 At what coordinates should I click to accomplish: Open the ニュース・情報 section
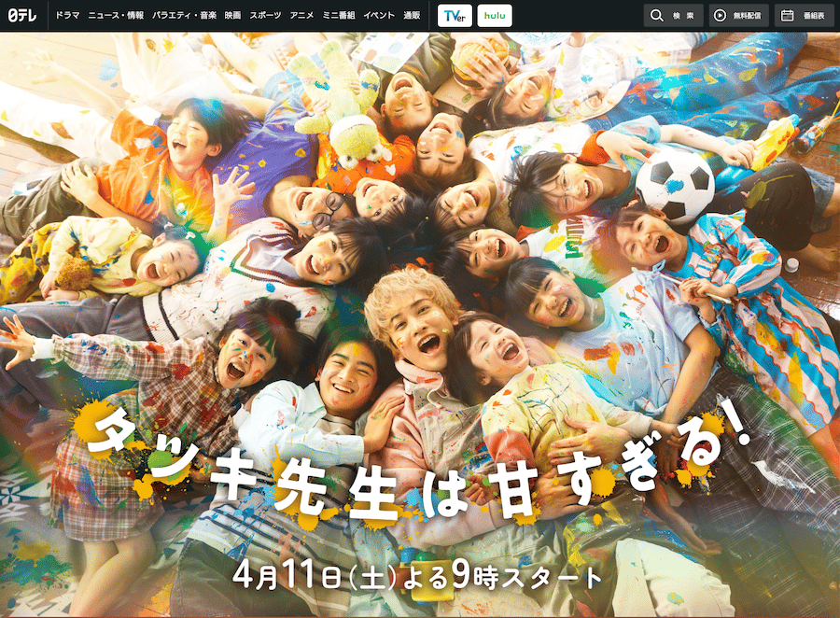(x=118, y=15)
